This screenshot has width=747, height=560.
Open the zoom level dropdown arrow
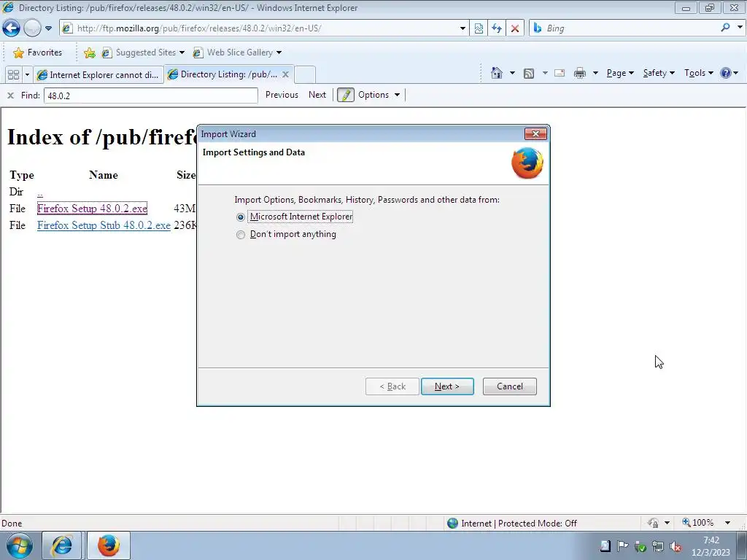(727, 523)
